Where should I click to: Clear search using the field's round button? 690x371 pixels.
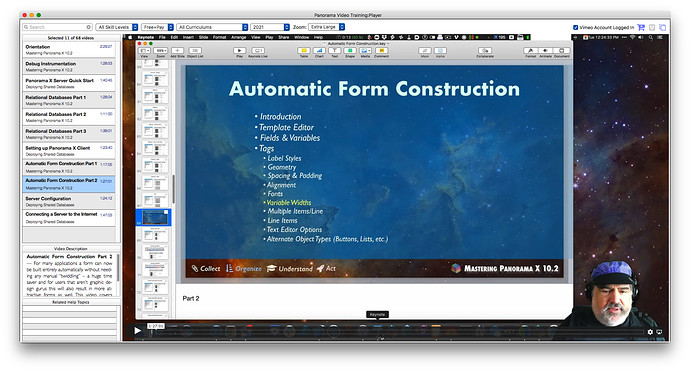(x=88, y=27)
